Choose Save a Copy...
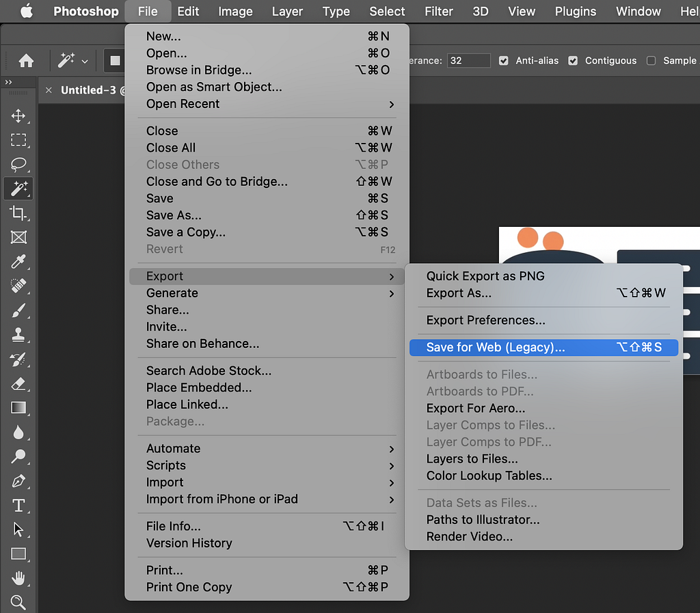The image size is (700, 613). coord(267,232)
